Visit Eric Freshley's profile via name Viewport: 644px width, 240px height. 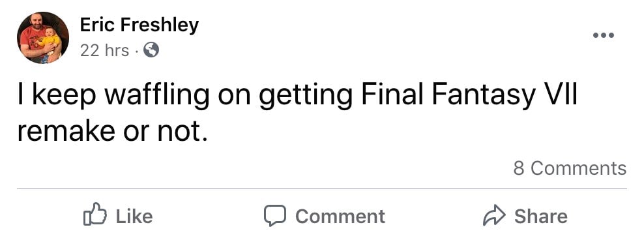(139, 25)
